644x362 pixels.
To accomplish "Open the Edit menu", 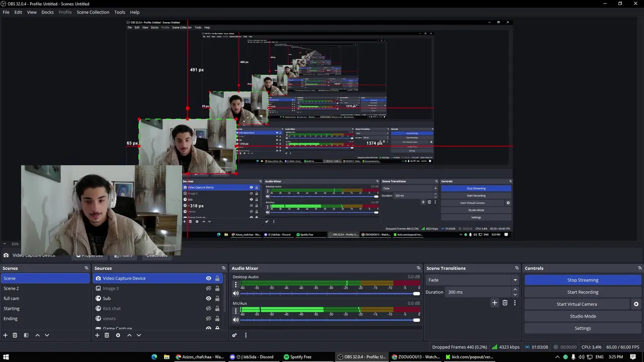I will [x=18, y=12].
